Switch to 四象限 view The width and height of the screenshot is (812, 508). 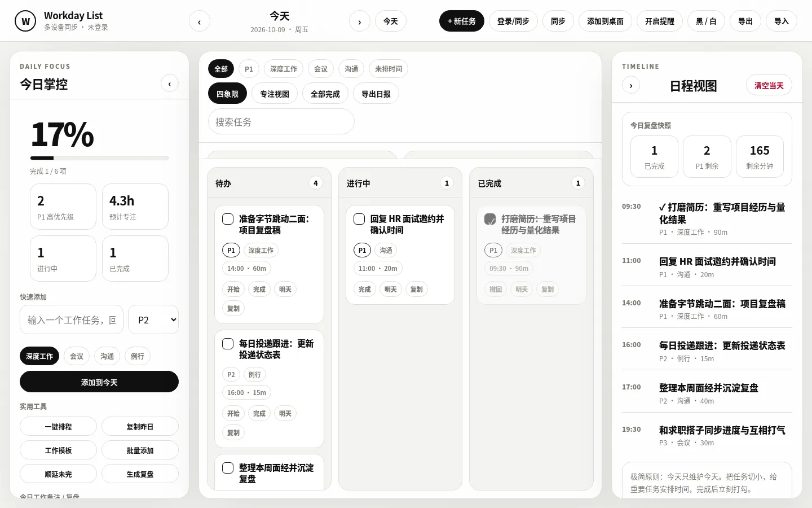point(227,94)
